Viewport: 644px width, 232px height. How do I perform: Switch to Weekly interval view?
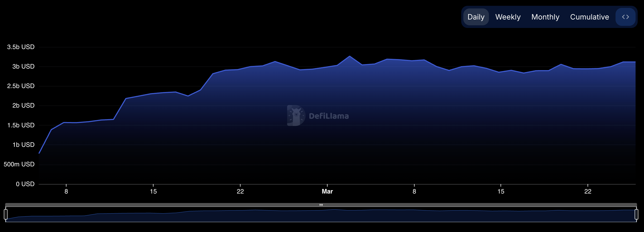coord(508,17)
